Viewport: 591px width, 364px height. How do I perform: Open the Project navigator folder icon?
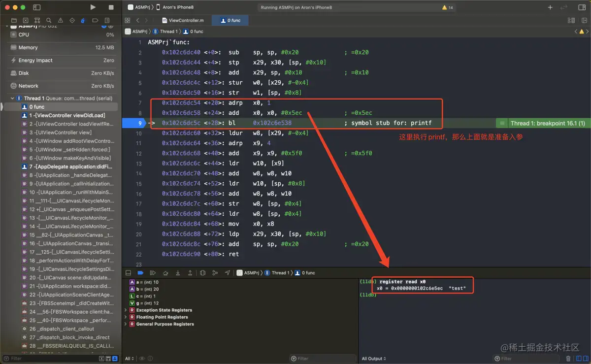pos(14,20)
